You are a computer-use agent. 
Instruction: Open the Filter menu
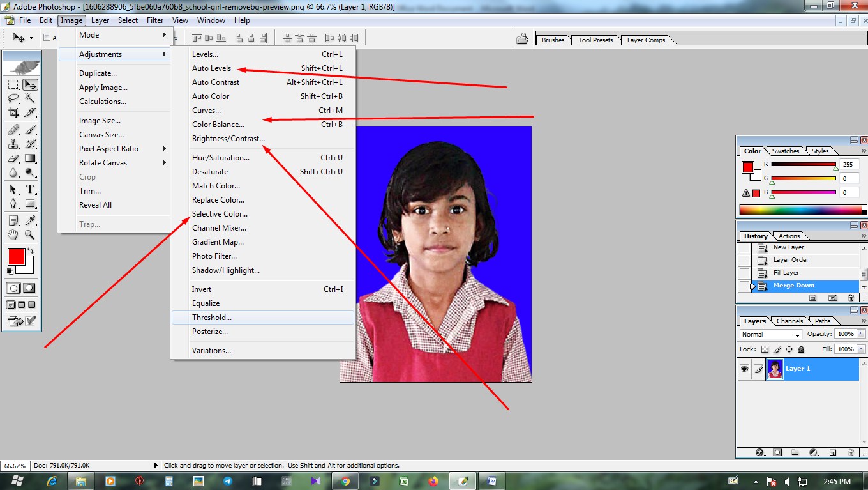click(155, 20)
